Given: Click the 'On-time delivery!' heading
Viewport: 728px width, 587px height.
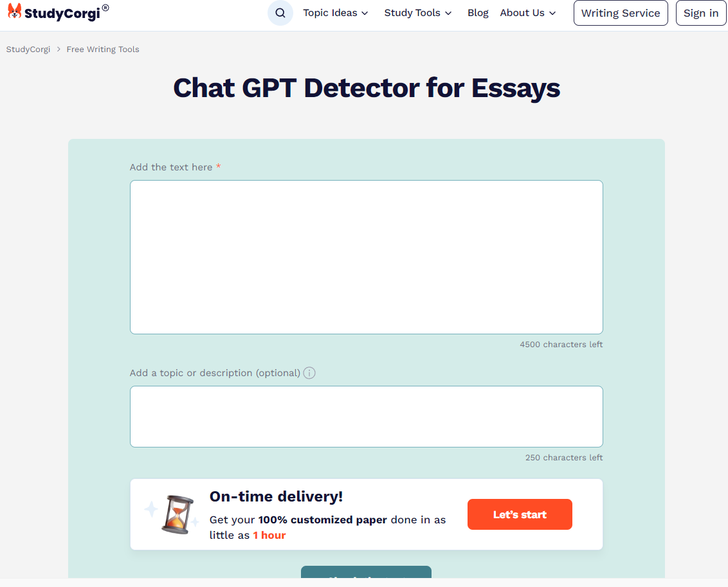Looking at the screenshot, I should point(277,496).
